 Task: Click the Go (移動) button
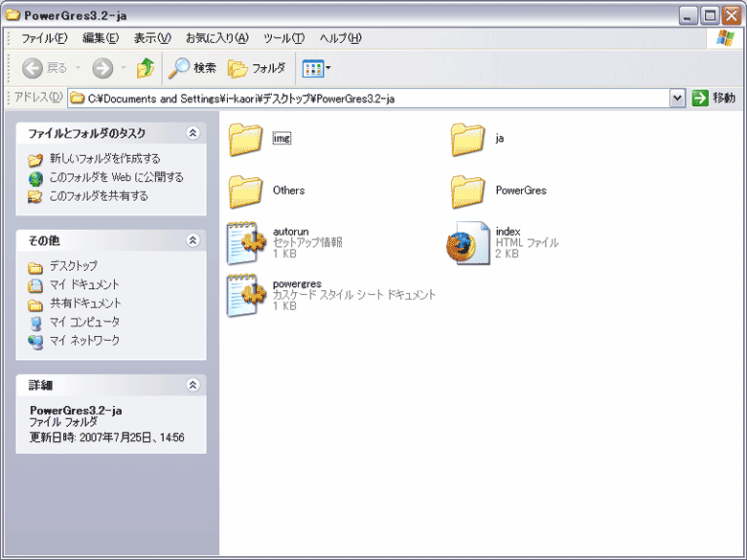coord(713,98)
